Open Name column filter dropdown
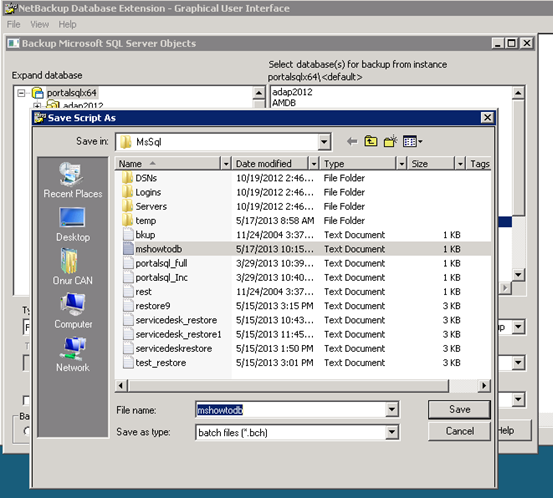The image size is (553, 498). point(226,164)
